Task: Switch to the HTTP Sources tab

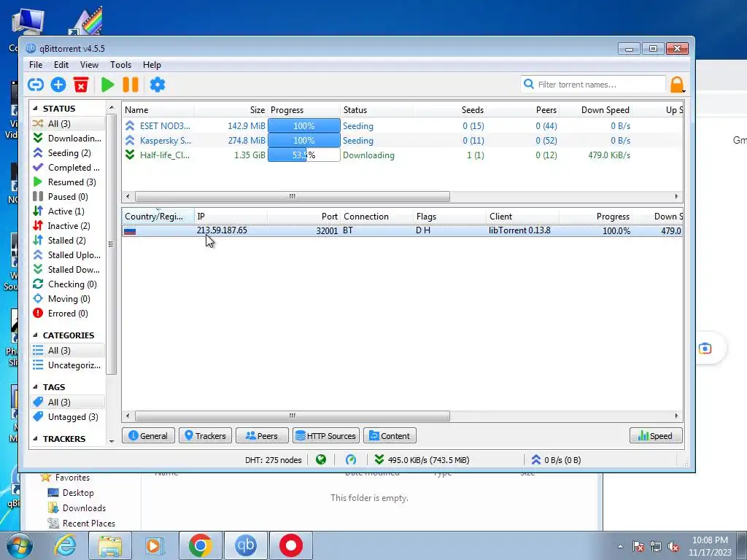Action: pos(326,436)
